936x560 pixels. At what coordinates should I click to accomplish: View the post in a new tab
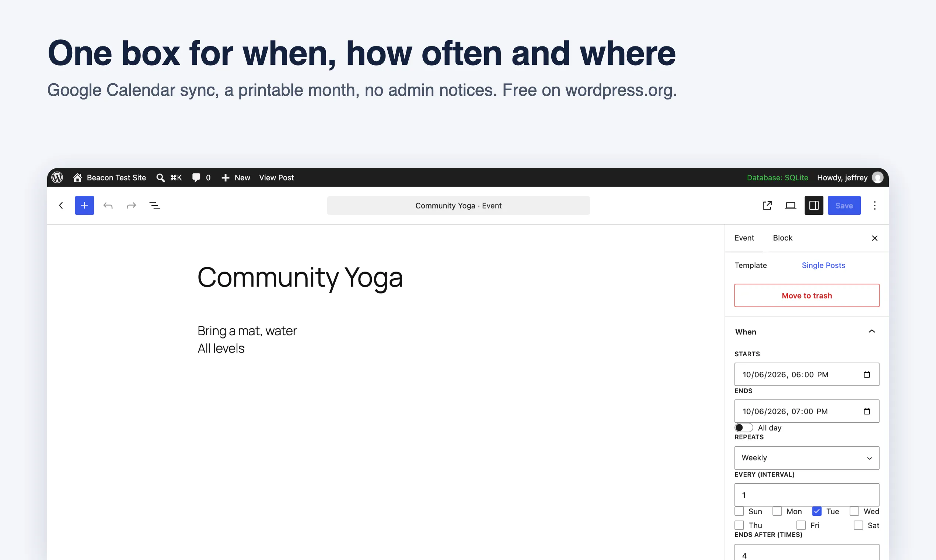(767, 205)
